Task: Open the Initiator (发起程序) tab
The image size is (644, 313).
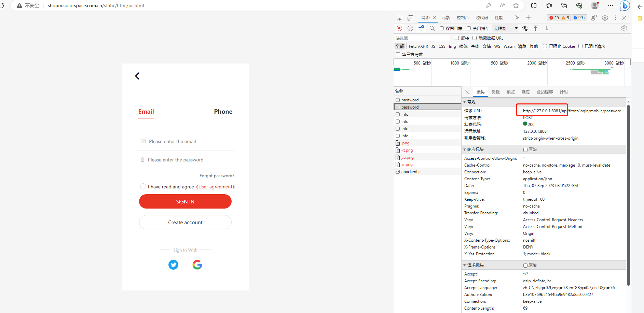Action: pos(545,92)
